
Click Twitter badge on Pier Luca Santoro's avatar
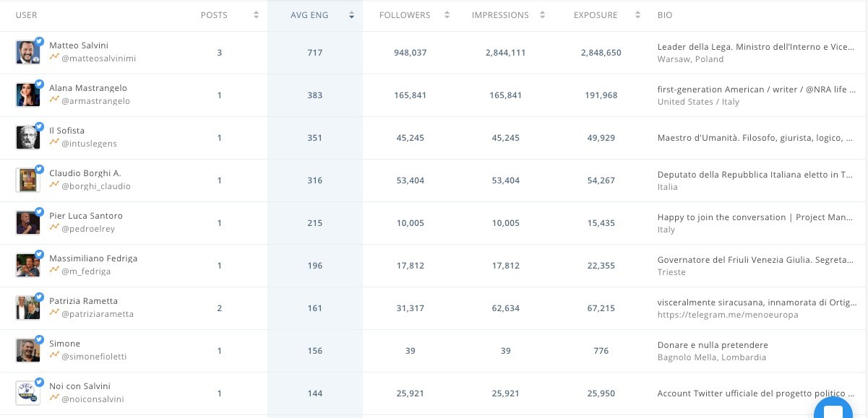pyautogui.click(x=40, y=212)
